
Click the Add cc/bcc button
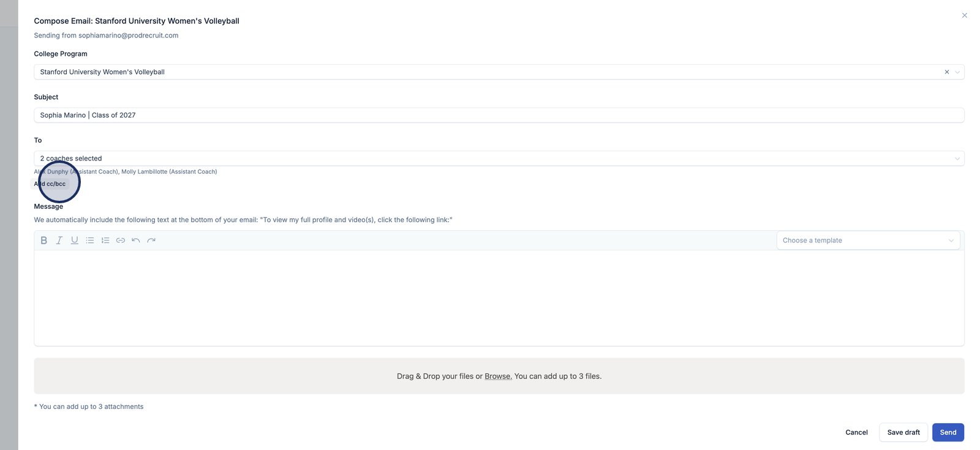click(x=50, y=184)
